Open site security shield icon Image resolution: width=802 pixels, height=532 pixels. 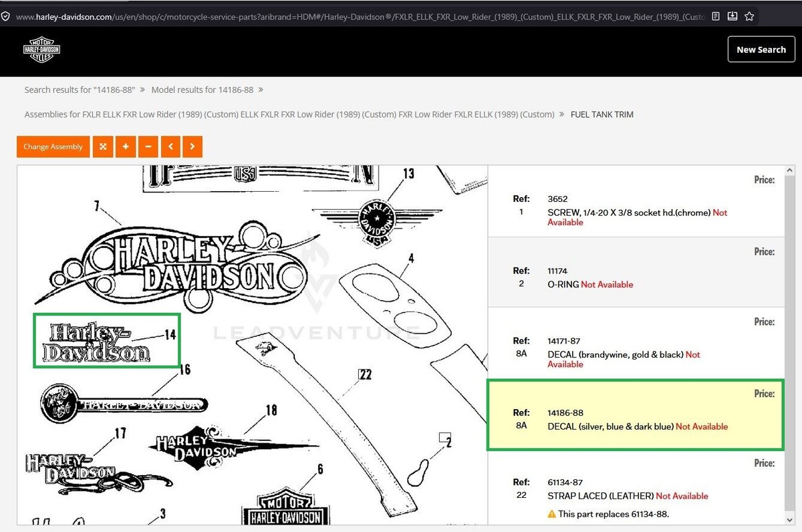[x=5, y=16]
